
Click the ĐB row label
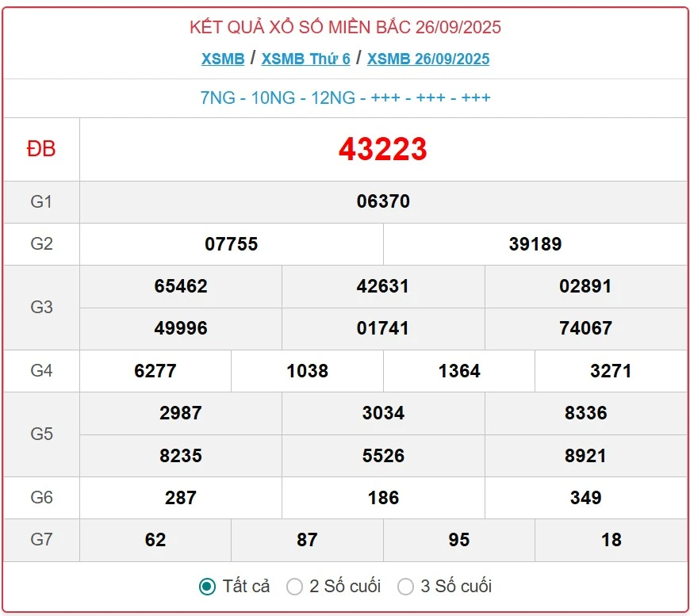[41, 149]
